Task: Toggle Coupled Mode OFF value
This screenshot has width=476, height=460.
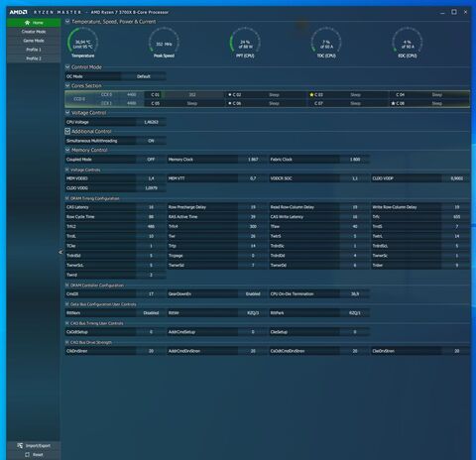Action: tap(151, 159)
